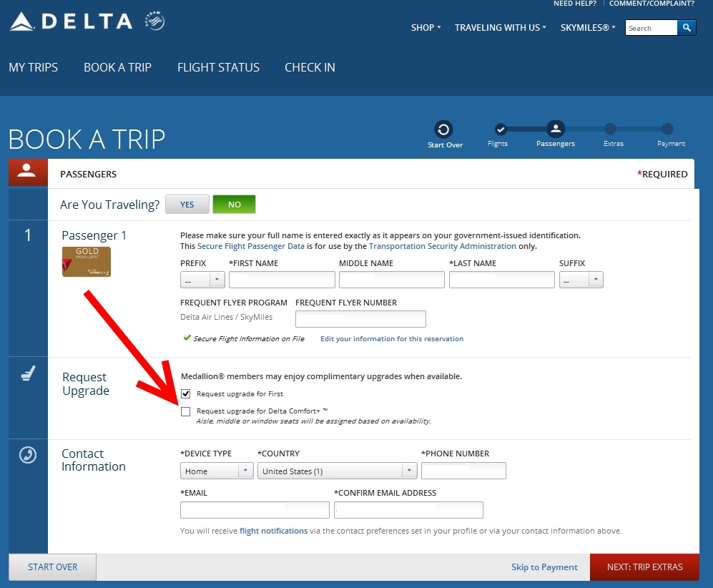Click the First Name input field
Image resolution: width=713 pixels, height=588 pixels.
(282, 280)
